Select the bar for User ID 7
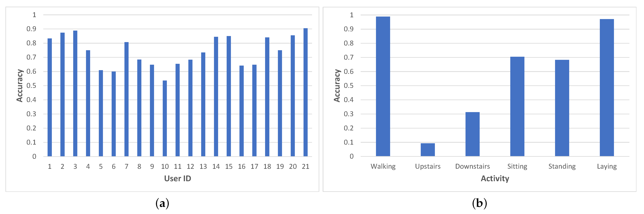Image resolution: width=644 pixels, height=214 pixels. coord(127,99)
